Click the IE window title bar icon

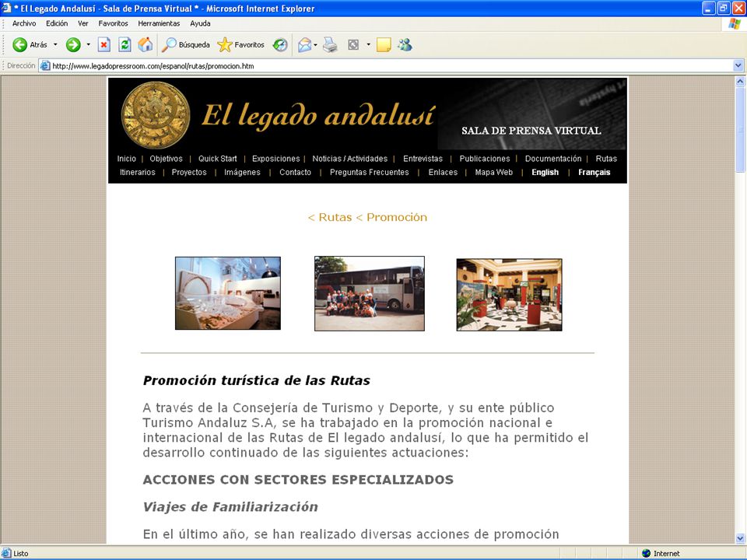coord(6,8)
